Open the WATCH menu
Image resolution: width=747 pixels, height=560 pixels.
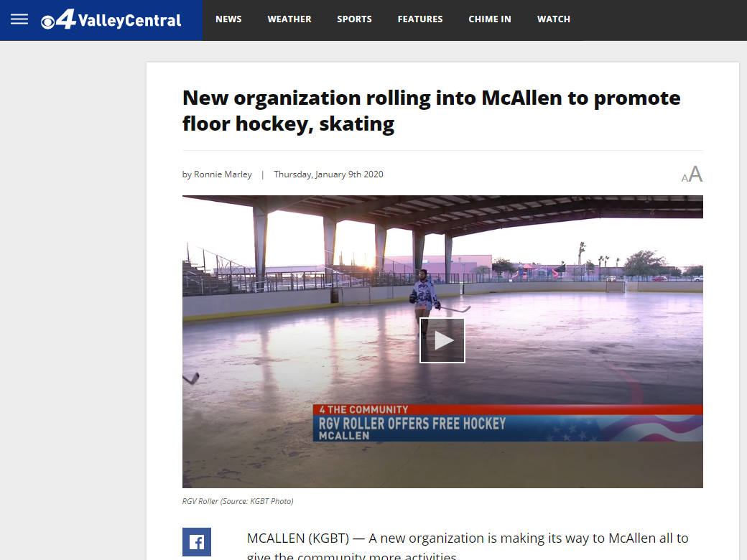click(x=554, y=19)
